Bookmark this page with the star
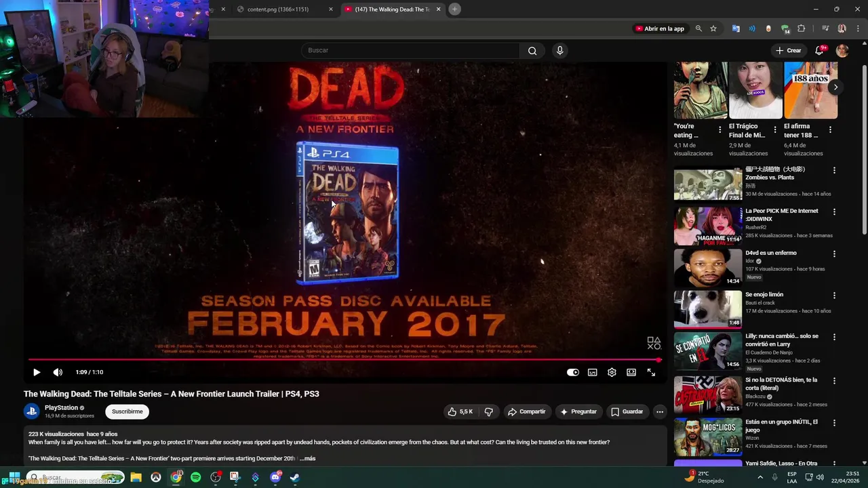This screenshot has height=488, width=868. tap(713, 28)
